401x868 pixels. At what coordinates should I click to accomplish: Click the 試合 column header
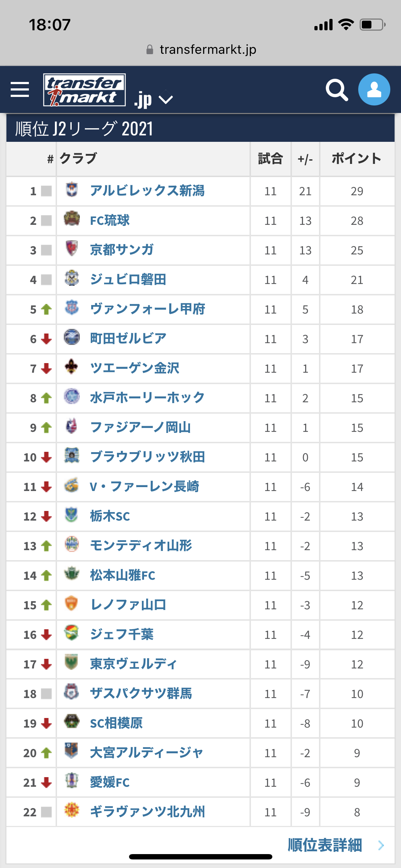(270, 159)
